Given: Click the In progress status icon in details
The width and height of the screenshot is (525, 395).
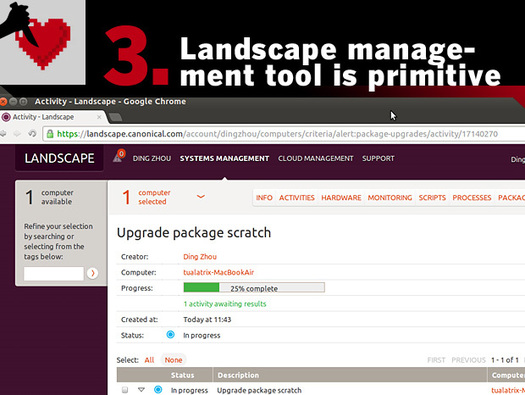Looking at the screenshot, I should coord(170,334).
